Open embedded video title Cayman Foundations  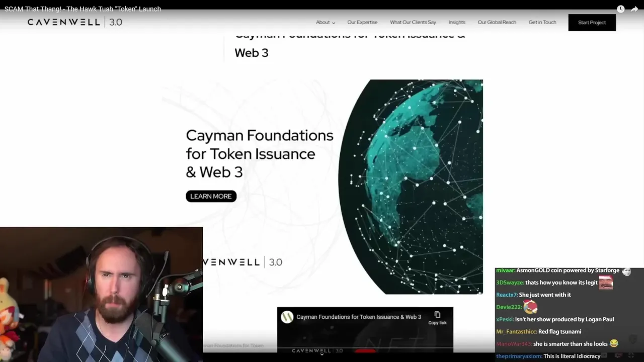[359, 317]
